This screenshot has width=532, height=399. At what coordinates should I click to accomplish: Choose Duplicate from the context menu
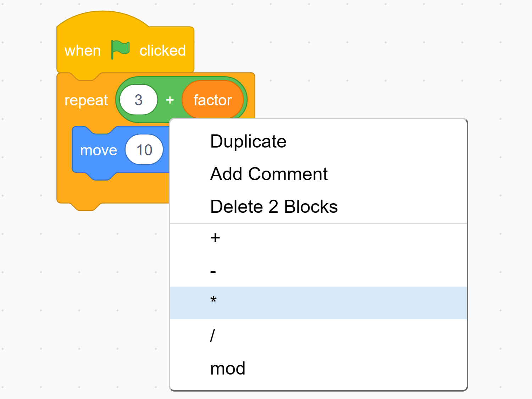(x=248, y=141)
